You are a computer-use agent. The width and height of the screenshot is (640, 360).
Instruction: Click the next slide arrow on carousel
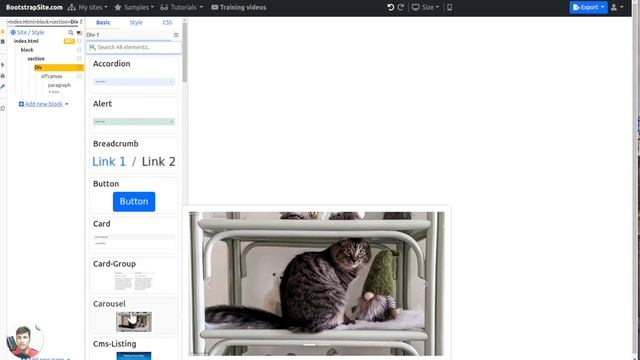[x=426, y=283]
